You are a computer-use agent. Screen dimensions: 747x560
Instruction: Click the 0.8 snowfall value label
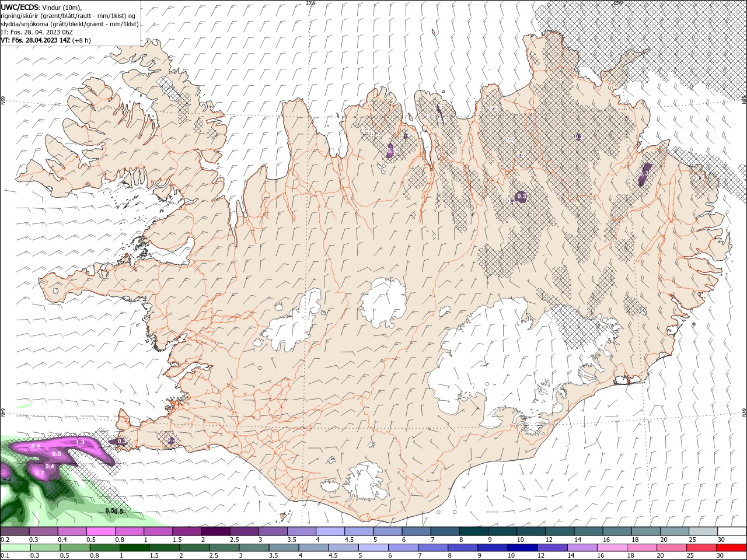pyautogui.click(x=36, y=447)
